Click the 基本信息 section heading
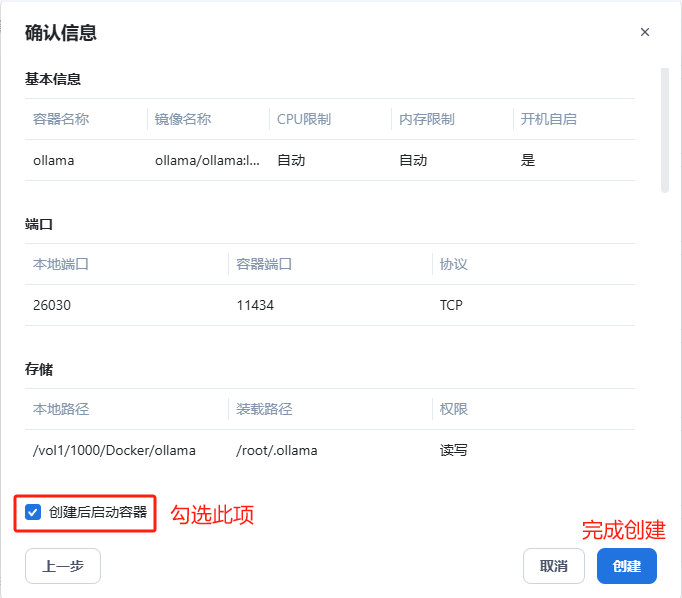This screenshot has height=598, width=682. (53, 79)
